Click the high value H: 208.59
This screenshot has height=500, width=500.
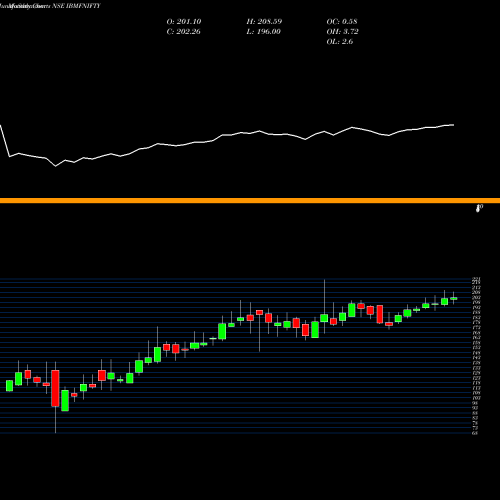264,21
